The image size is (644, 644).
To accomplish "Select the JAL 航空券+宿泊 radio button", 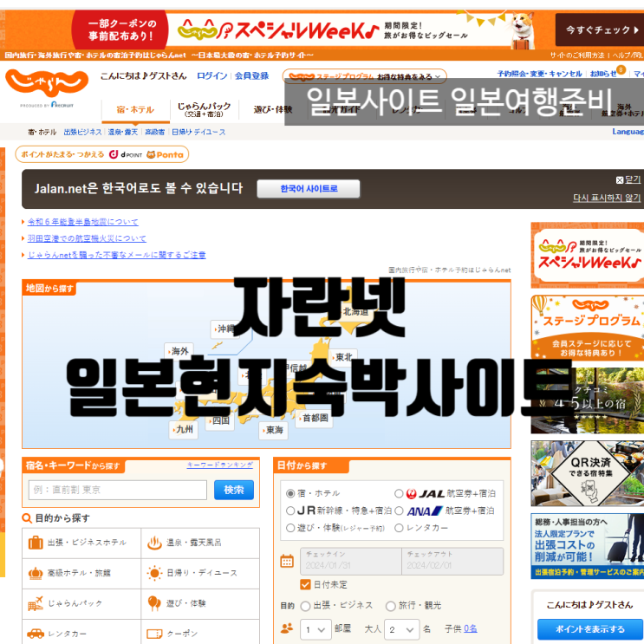I will (x=399, y=493).
